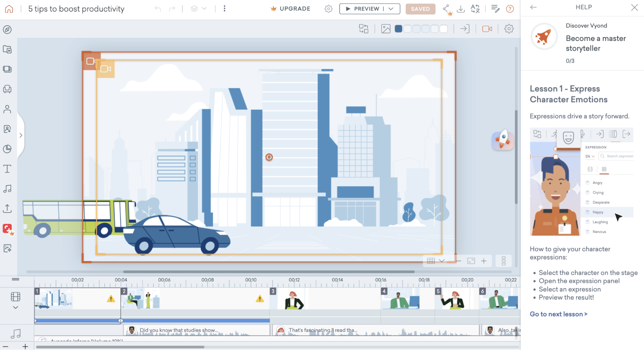Click the warning icon on scene 1

click(x=111, y=299)
